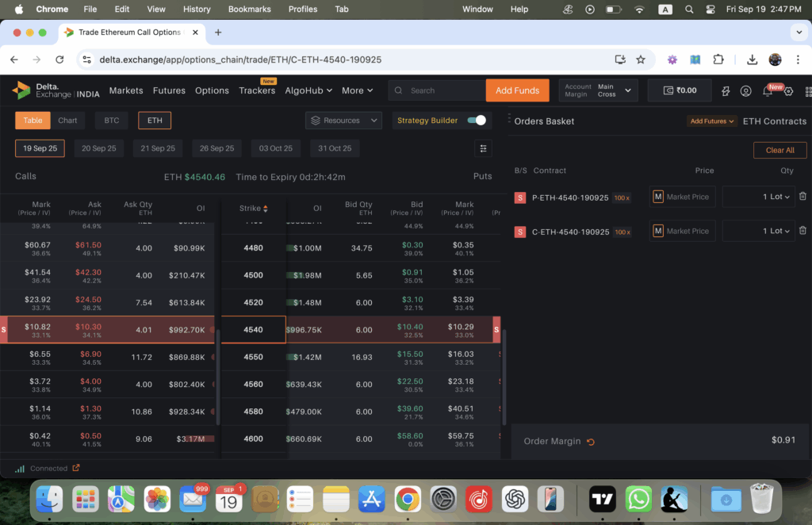The height and width of the screenshot is (525, 812).
Task: Clear All orders in the basket
Action: pos(781,150)
